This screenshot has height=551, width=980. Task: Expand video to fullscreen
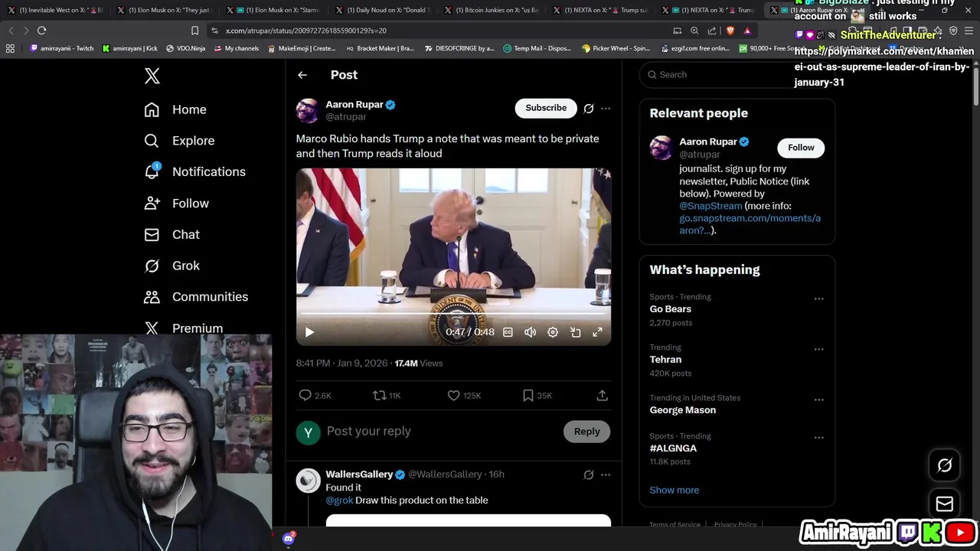(x=597, y=332)
